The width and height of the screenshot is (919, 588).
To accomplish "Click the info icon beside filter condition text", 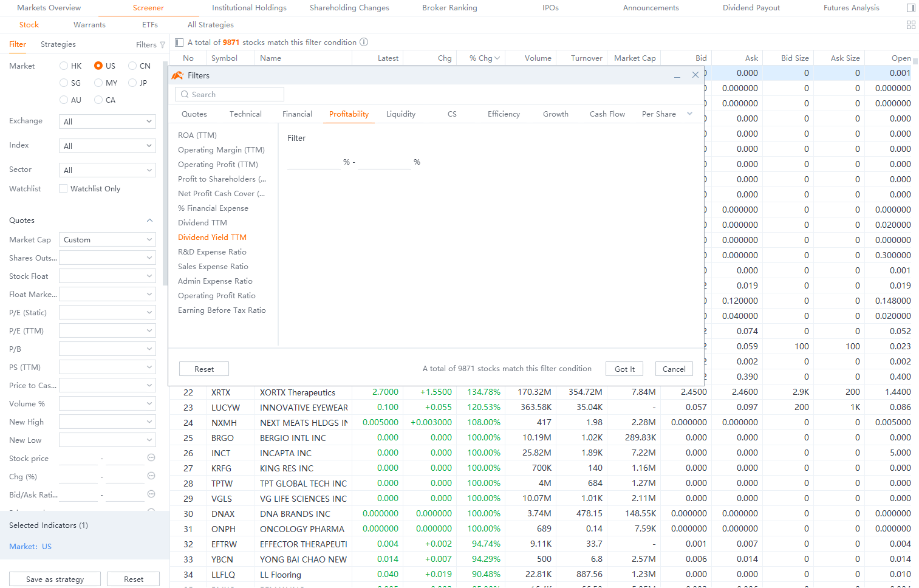I will pyautogui.click(x=364, y=42).
